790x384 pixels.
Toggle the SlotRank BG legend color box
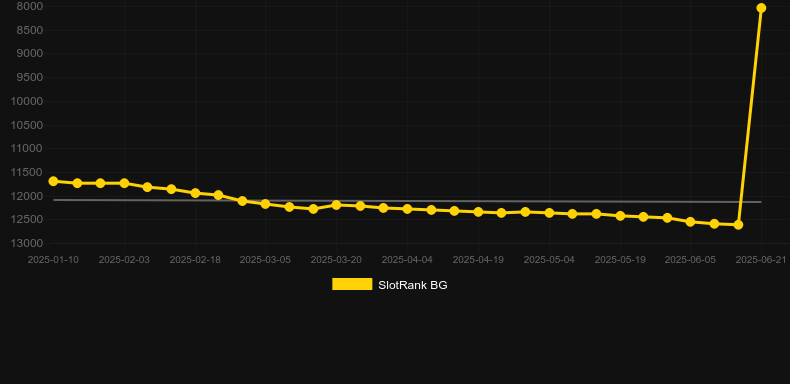352,284
